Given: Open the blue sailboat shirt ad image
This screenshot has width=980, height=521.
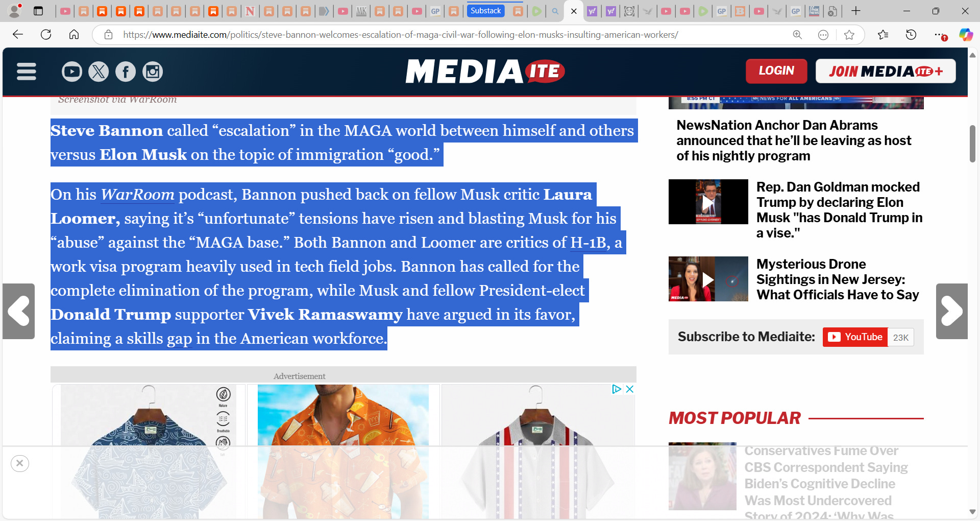Looking at the screenshot, I should pyautogui.click(x=149, y=452).
